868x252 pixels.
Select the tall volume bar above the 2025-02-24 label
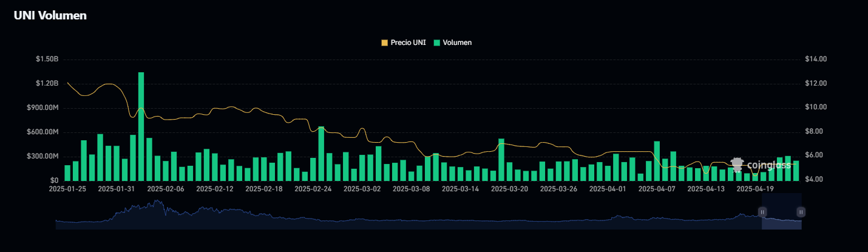click(321, 154)
